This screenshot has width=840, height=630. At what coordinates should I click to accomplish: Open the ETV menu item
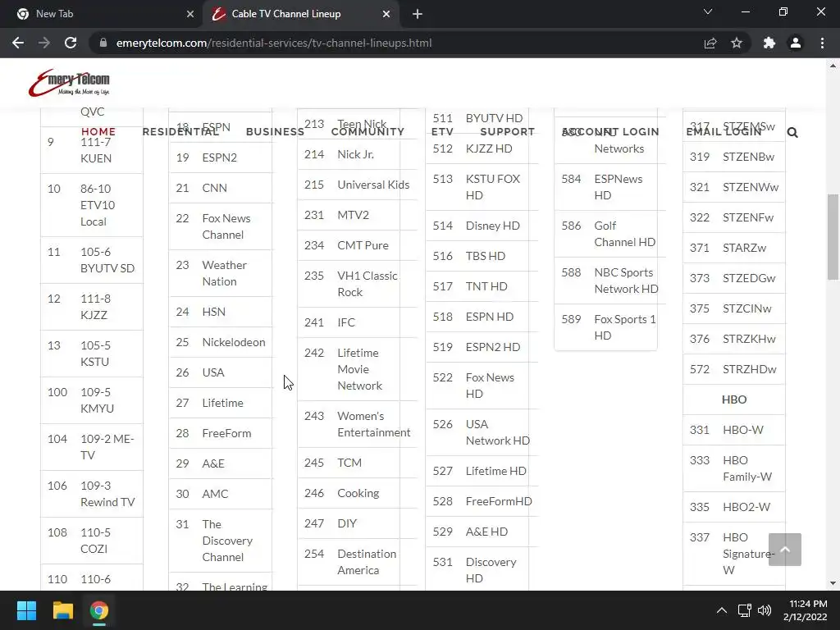tap(442, 132)
